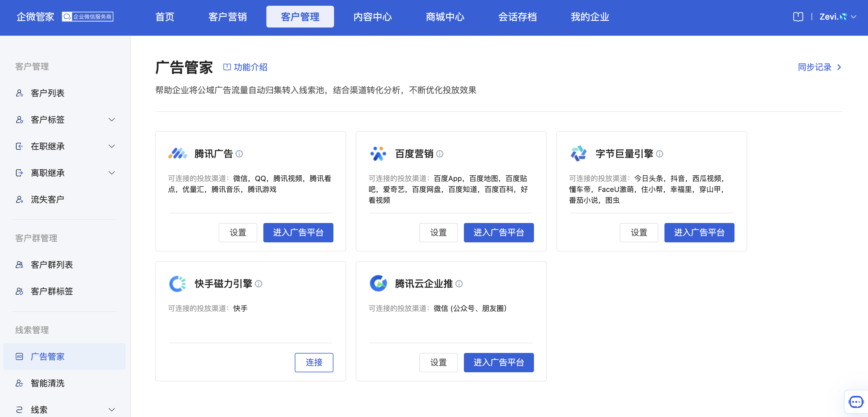Image resolution: width=868 pixels, height=417 pixels.
Task: Switch to the 首页 tab
Action: [165, 17]
